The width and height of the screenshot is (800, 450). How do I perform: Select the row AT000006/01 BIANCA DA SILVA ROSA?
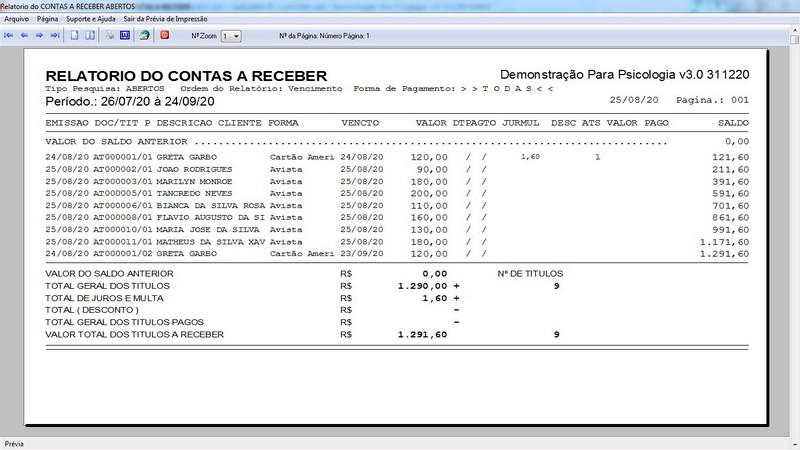coord(397,206)
